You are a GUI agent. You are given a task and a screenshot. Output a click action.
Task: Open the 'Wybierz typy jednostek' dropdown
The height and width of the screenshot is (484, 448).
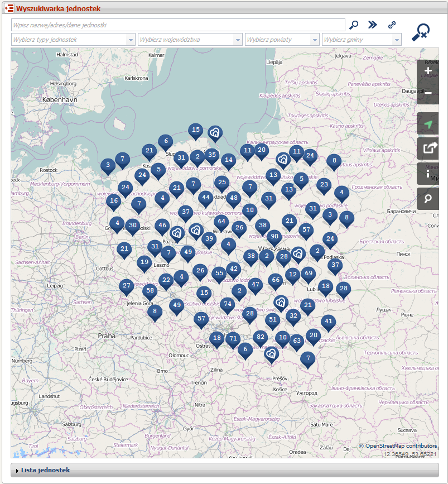73,40
